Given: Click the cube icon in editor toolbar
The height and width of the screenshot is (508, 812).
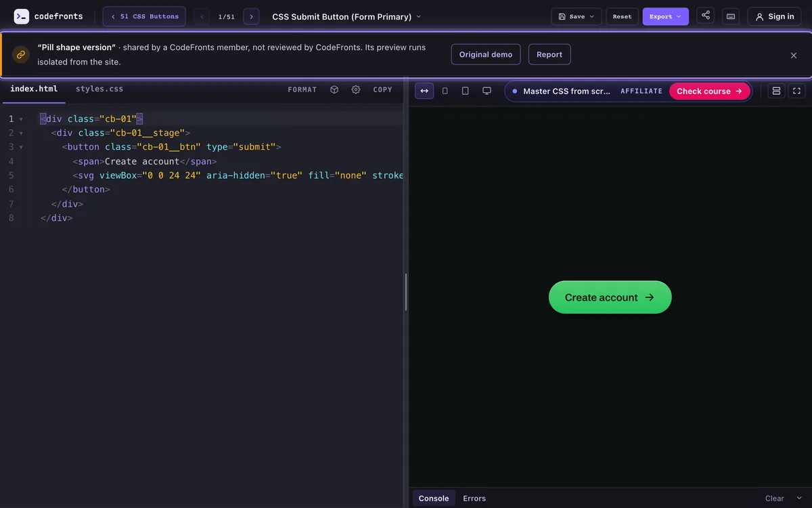Looking at the screenshot, I should (x=334, y=89).
